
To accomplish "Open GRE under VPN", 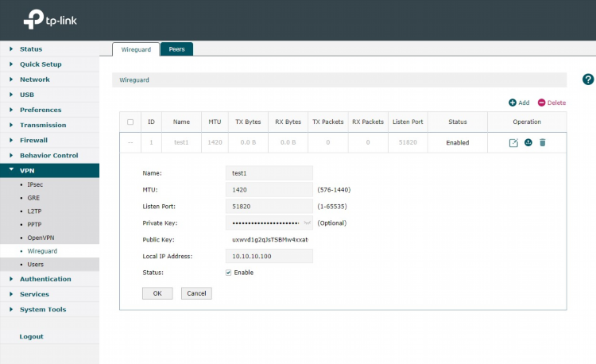I will (x=33, y=198).
